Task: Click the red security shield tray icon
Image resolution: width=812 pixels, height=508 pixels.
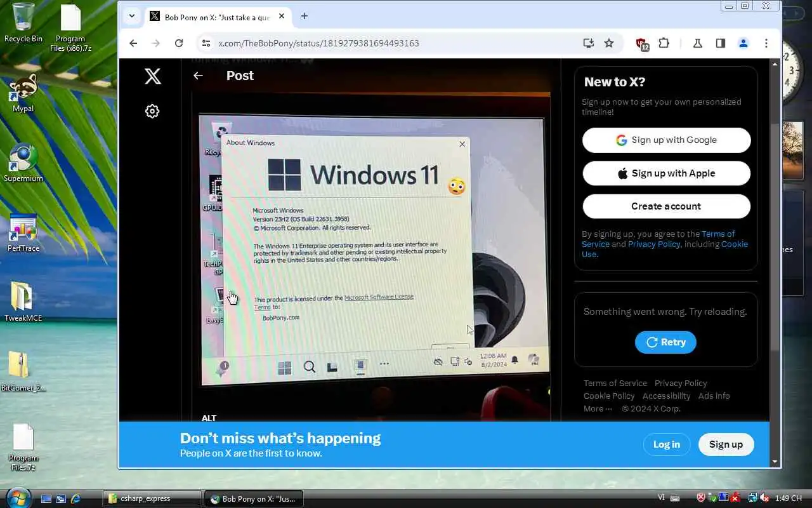Action: click(x=701, y=498)
